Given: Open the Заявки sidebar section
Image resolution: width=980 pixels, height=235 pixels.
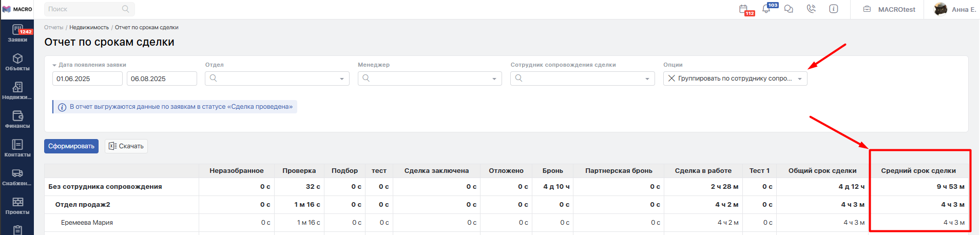Looking at the screenshot, I should 17,34.
